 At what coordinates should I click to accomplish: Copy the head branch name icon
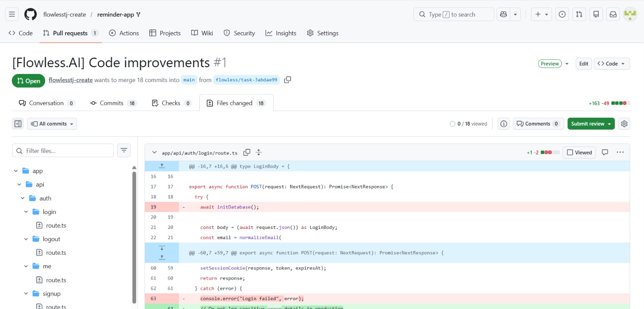pos(287,80)
